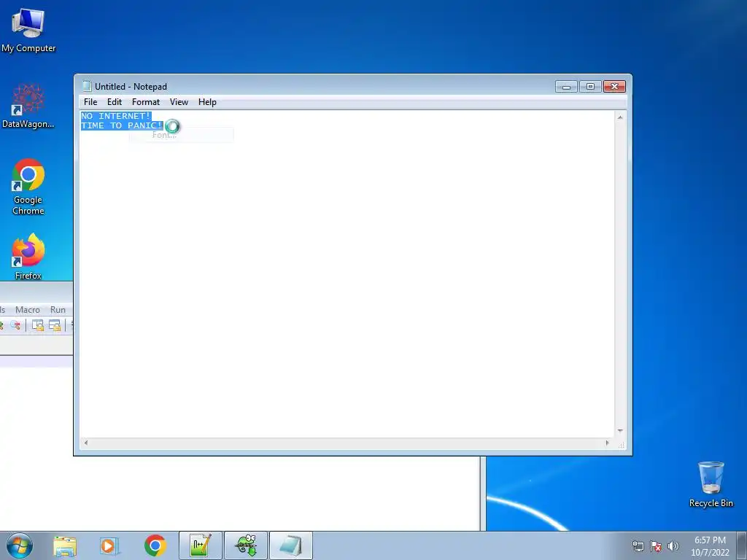Click the Notepad title bar document icon
747x560 pixels.
(87, 86)
